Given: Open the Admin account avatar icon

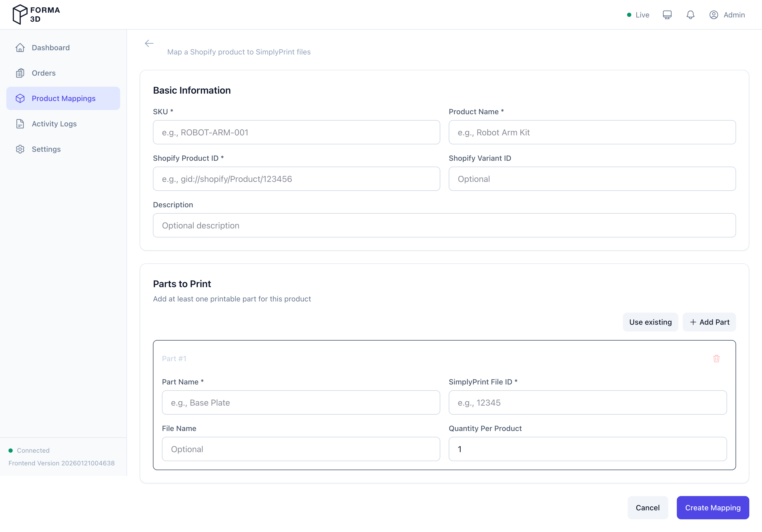Looking at the screenshot, I should click(714, 15).
